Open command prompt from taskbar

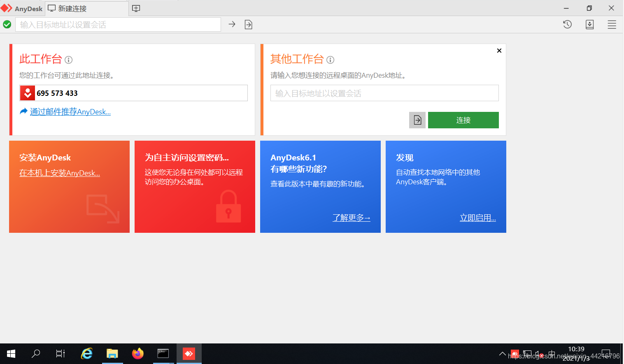tap(163, 354)
